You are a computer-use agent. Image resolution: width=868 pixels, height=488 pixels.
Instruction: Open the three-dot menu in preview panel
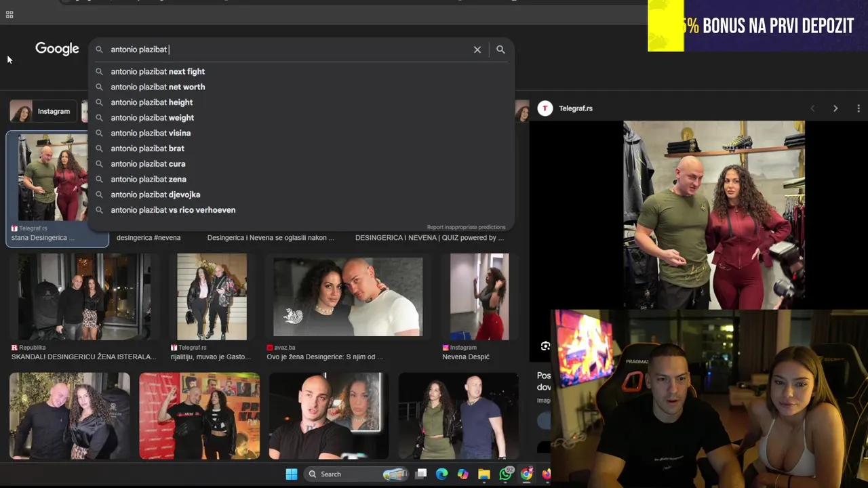pos(859,108)
